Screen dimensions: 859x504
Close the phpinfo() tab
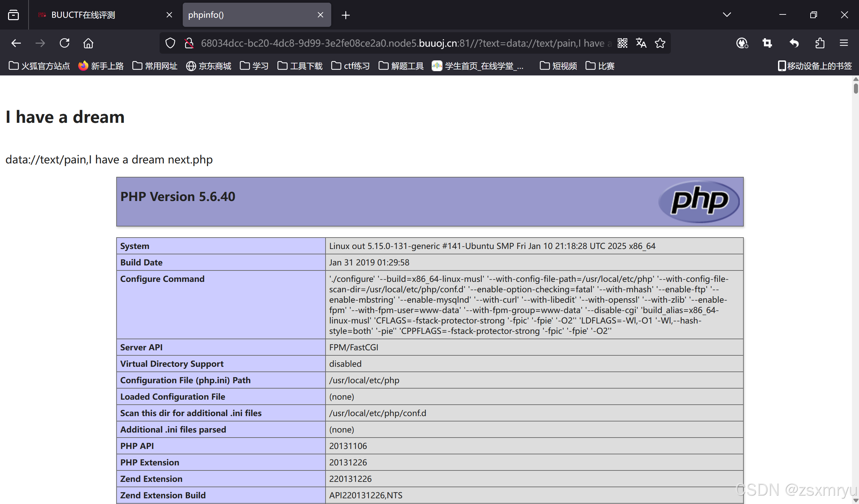coord(320,15)
